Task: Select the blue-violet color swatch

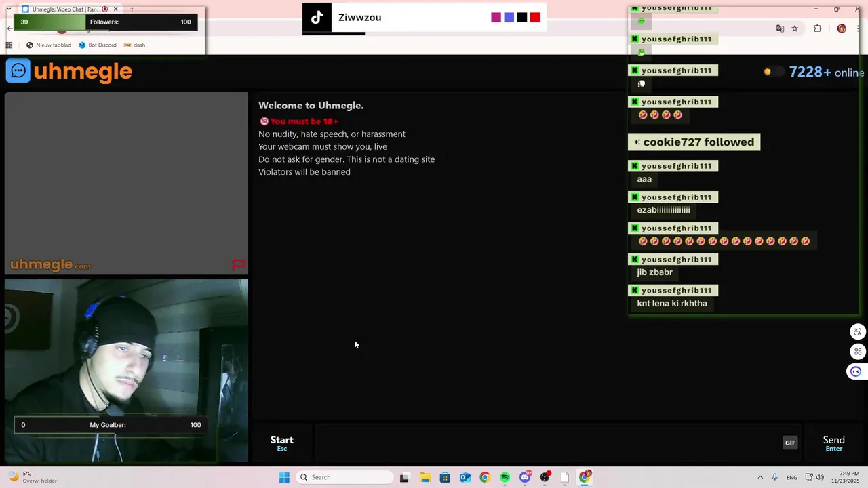Action: coord(509,18)
